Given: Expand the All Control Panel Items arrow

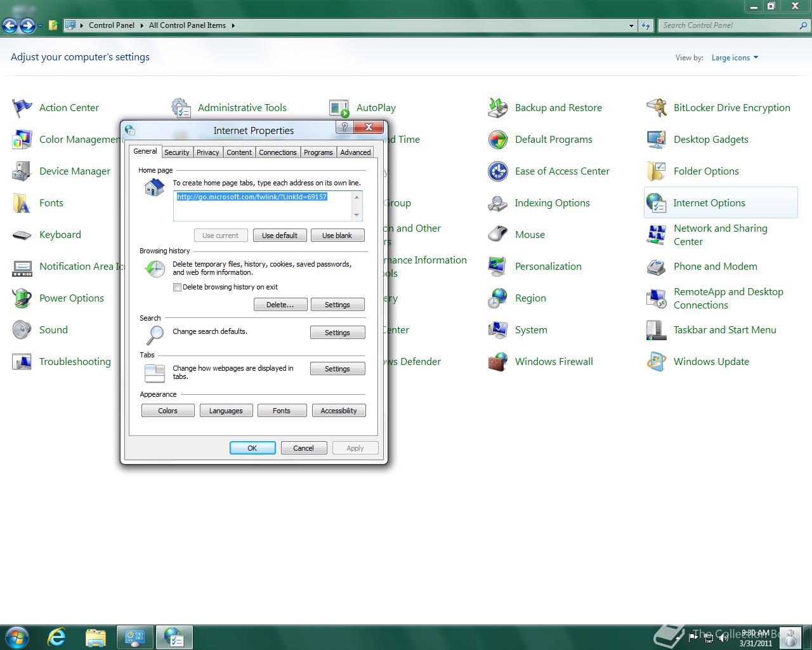Looking at the screenshot, I should click(233, 25).
